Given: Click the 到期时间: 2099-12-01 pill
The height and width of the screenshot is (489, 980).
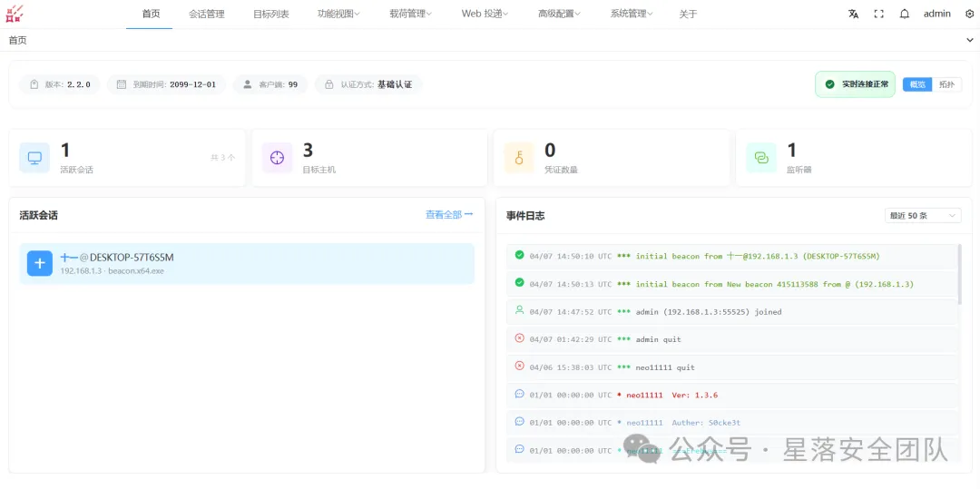Looking at the screenshot, I should click(x=166, y=84).
